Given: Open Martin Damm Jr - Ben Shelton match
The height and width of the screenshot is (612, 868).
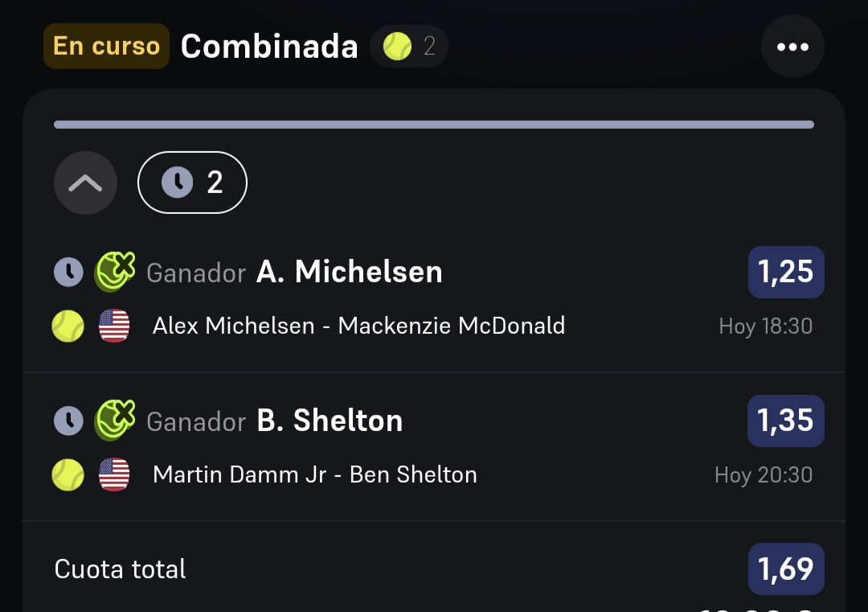Looking at the screenshot, I should pyautogui.click(x=314, y=474).
